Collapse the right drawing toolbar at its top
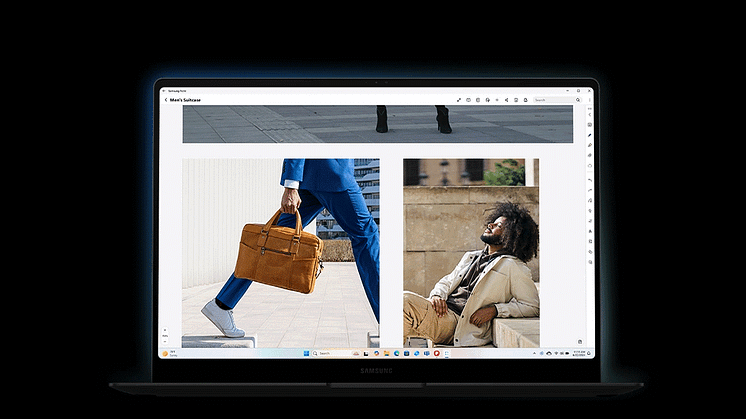 (x=590, y=113)
